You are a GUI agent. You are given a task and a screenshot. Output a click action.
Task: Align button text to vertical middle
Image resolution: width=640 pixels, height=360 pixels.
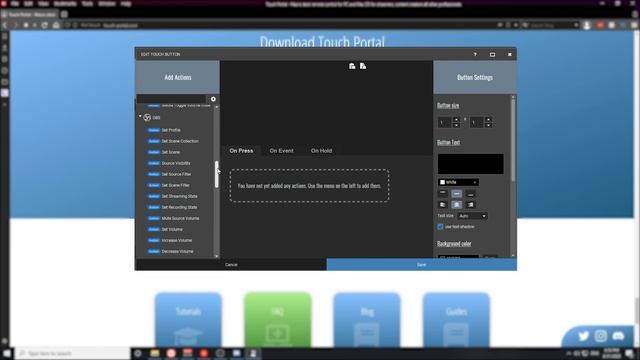(457, 194)
